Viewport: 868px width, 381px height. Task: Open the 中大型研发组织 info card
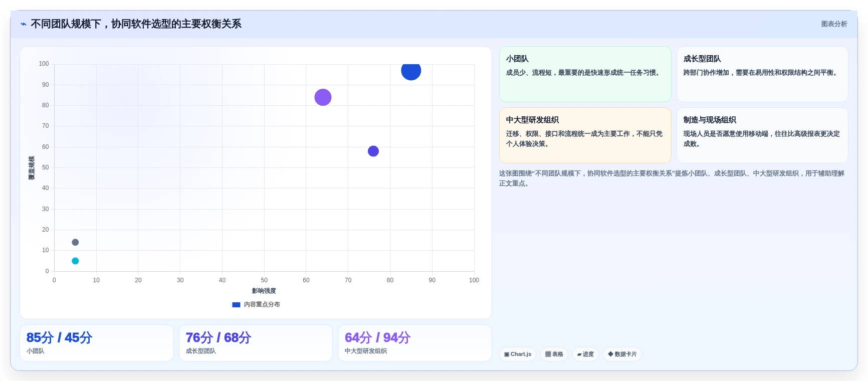(585, 135)
